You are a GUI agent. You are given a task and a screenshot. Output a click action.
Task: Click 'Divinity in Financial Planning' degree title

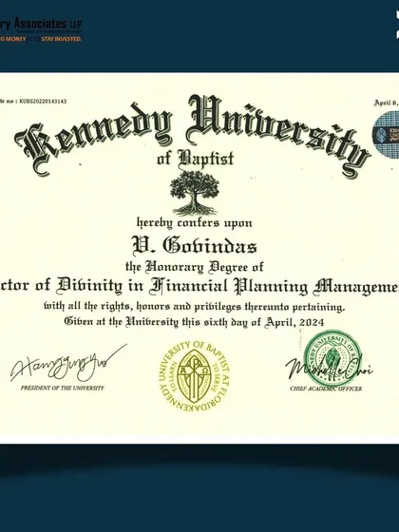(x=181, y=286)
